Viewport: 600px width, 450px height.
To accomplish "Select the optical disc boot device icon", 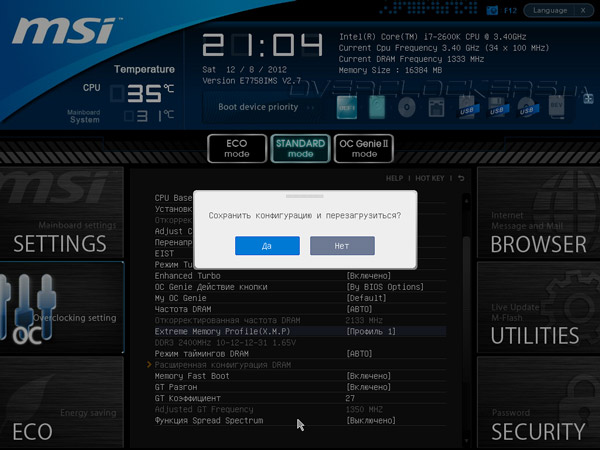I will pos(406,108).
